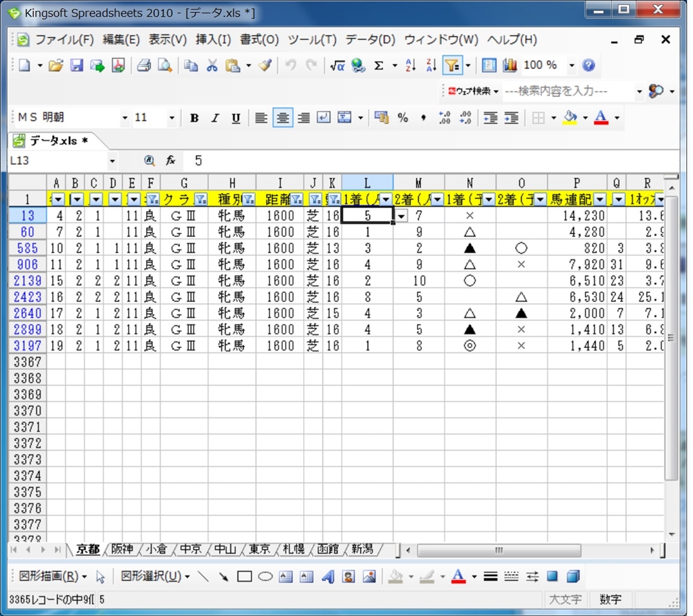Click the Print Preview icon

164,66
